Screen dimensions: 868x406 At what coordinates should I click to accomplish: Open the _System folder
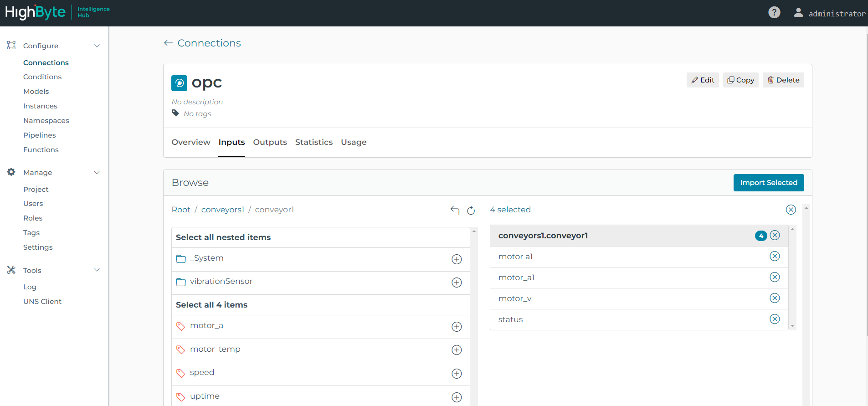pyautogui.click(x=206, y=258)
